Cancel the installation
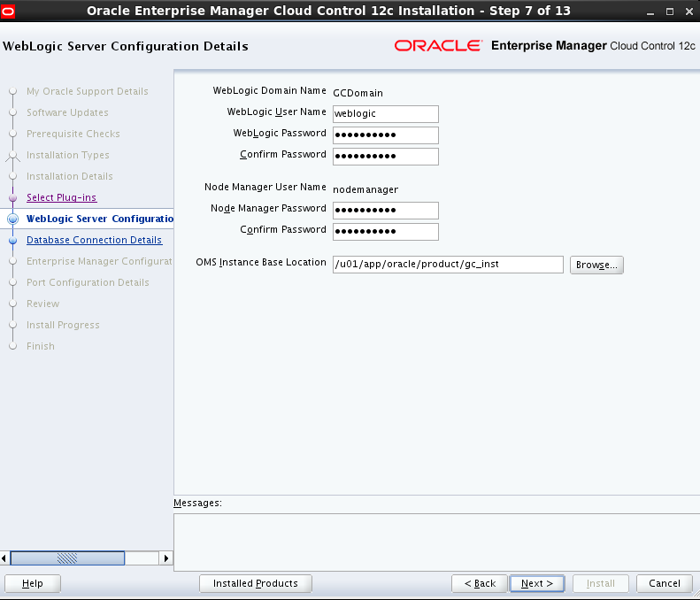This screenshot has width=700, height=600. click(x=665, y=583)
